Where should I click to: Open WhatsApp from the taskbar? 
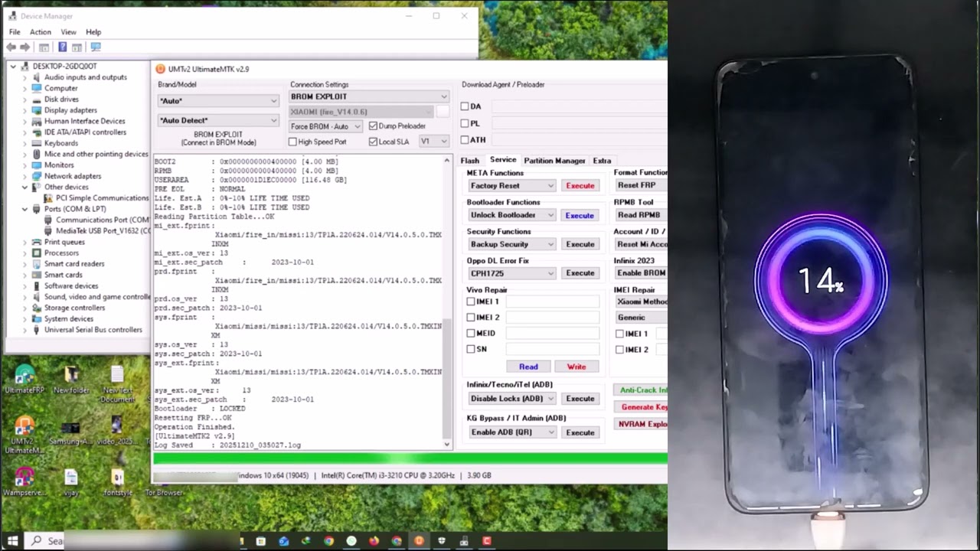pyautogui.click(x=351, y=541)
